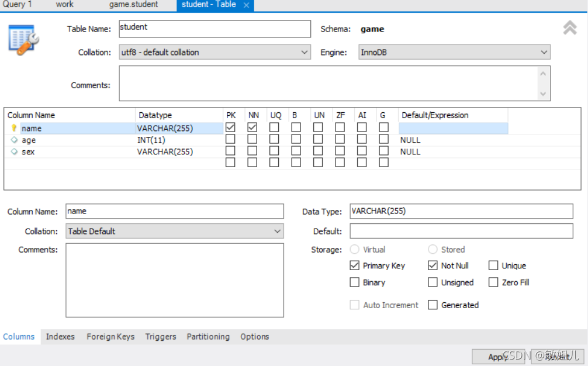588x366 pixels.
Task: Click the Column Name input field
Action: [x=175, y=211]
